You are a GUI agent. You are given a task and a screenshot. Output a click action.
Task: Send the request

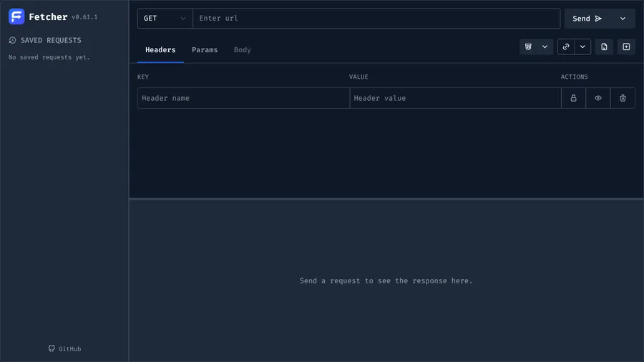[x=587, y=19]
